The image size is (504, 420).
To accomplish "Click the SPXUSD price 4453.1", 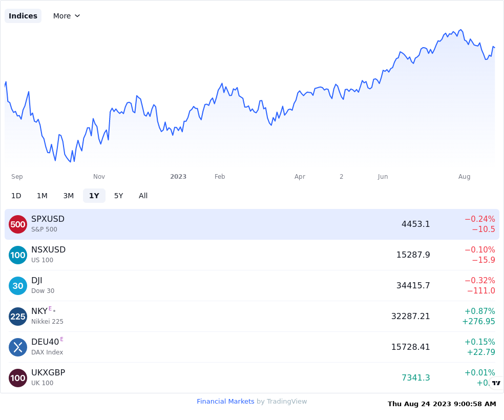I will [x=415, y=224].
